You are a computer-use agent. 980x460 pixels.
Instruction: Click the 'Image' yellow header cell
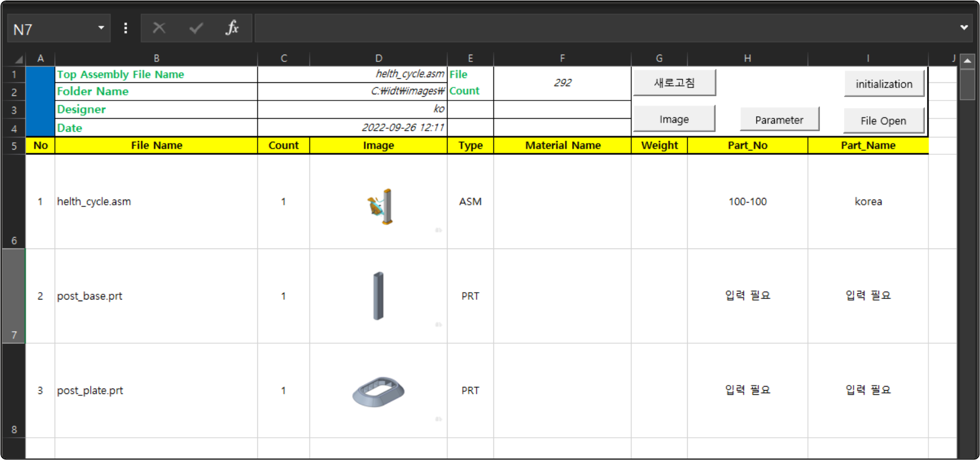tap(378, 145)
